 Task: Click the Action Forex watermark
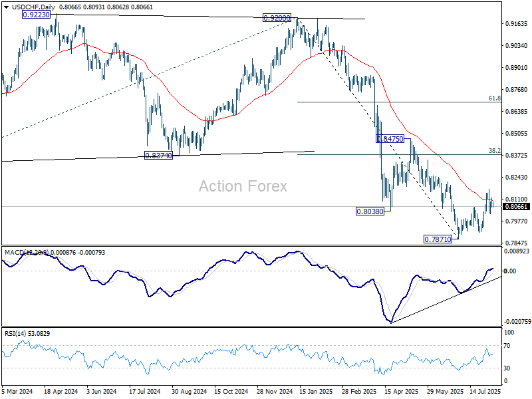[x=243, y=186]
